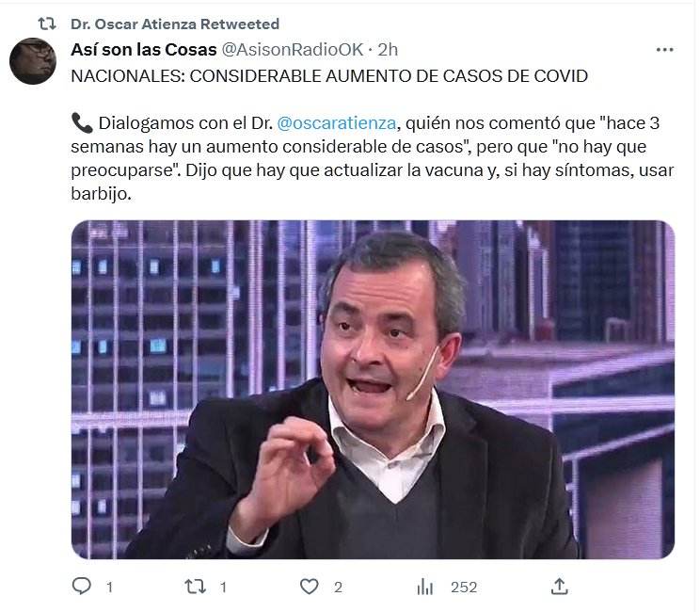This screenshot has width=700, height=612.
Task: Click the retweet count number 1
Action: pos(223,587)
